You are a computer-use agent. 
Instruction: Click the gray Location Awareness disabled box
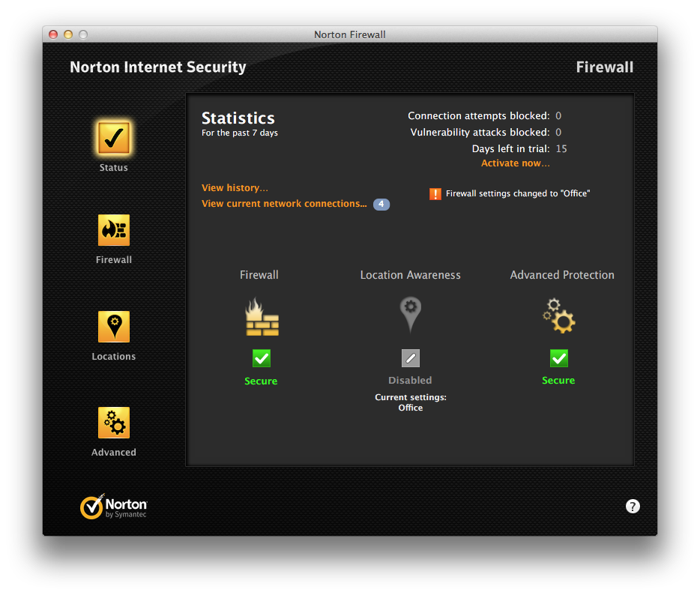(411, 358)
